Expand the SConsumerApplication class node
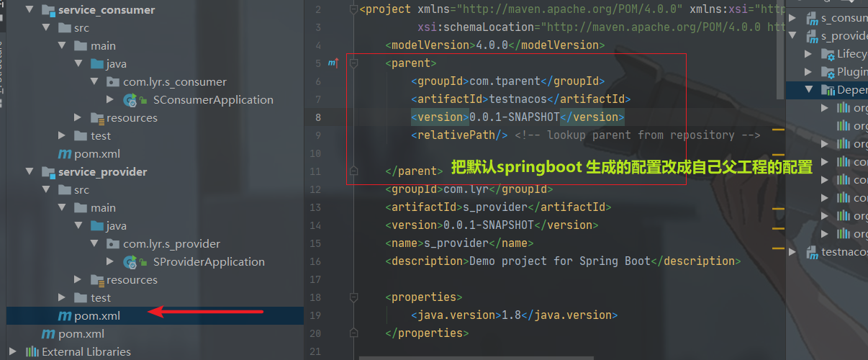Screen dimensions: 868x360 [x=109, y=100]
